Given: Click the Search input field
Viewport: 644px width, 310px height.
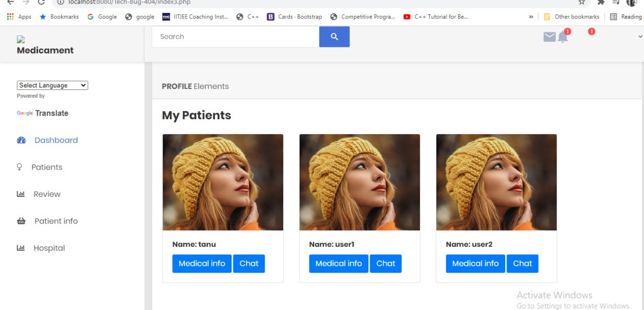Looking at the screenshot, I should pyautogui.click(x=235, y=37).
